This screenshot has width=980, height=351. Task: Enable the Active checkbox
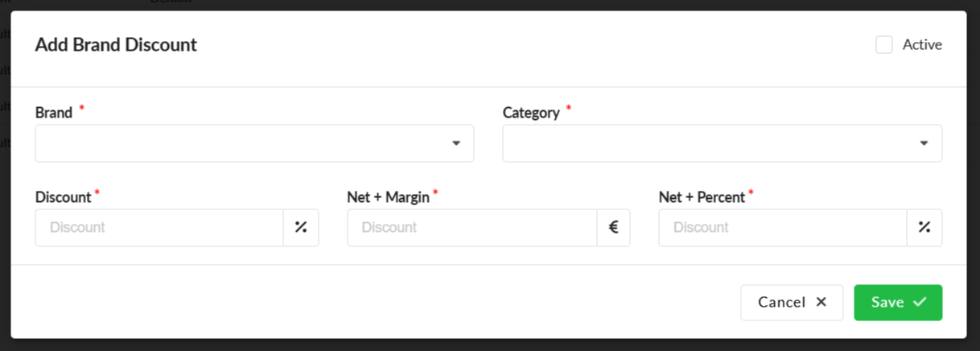click(884, 45)
